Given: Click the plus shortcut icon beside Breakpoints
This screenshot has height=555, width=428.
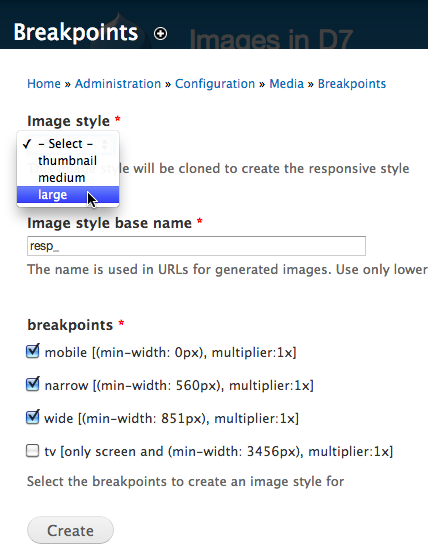Looking at the screenshot, I should [x=160, y=34].
